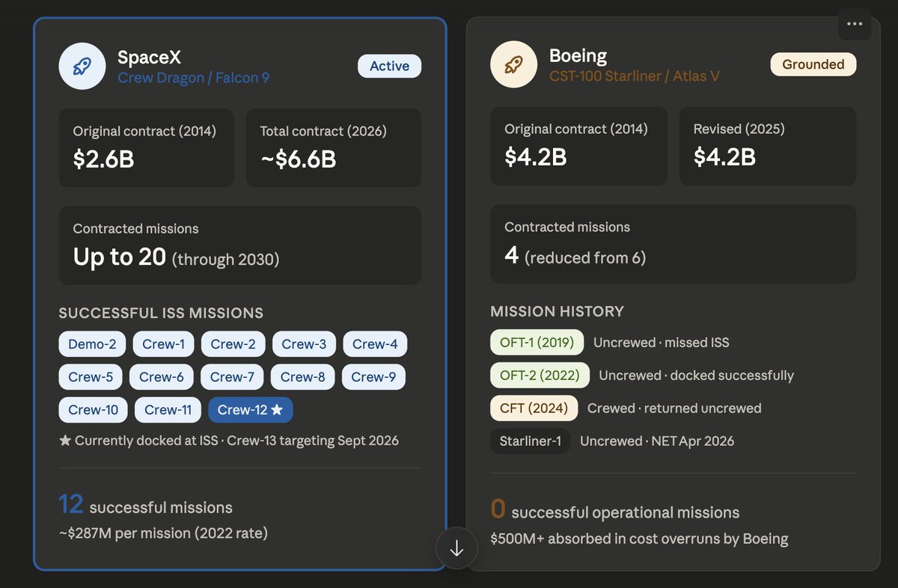This screenshot has width=898, height=588.
Task: Click the Boeing company name heading
Action: [578, 55]
